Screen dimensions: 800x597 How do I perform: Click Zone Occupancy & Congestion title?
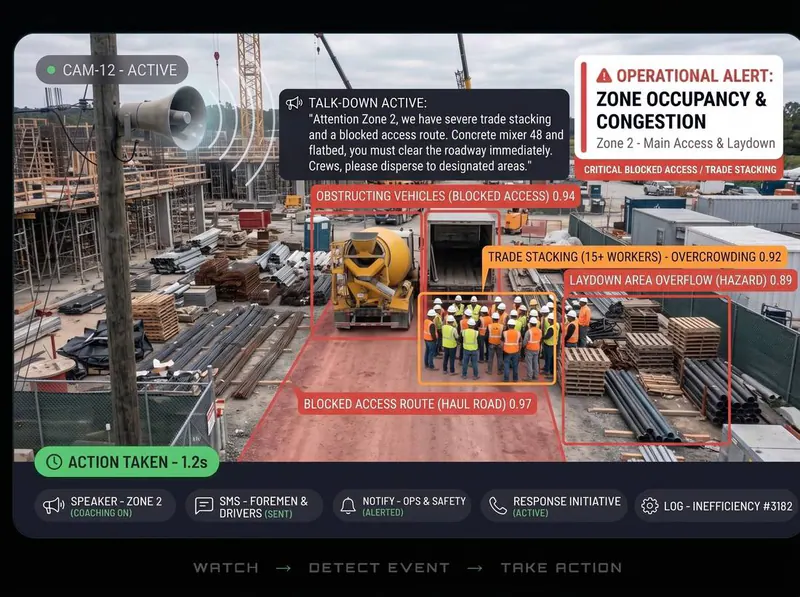[x=681, y=110]
